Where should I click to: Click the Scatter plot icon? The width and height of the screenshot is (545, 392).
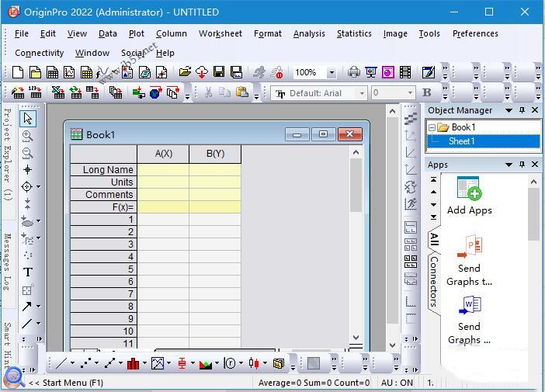(x=85, y=363)
